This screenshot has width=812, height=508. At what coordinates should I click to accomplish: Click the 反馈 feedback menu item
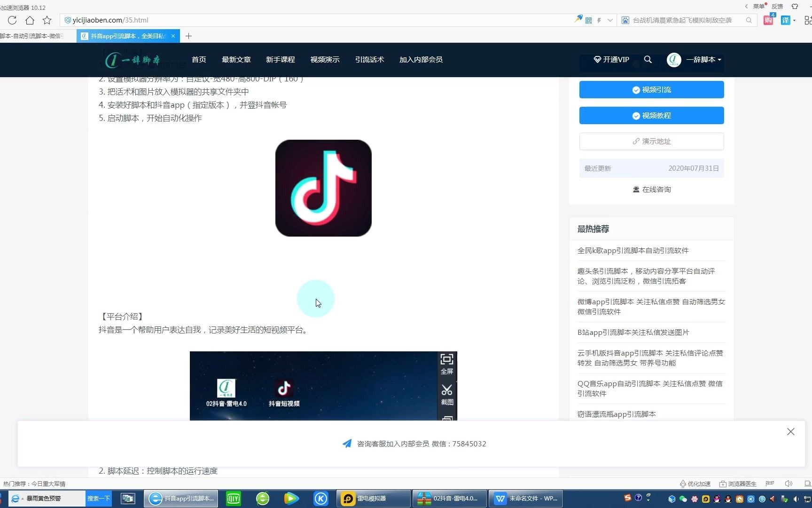click(777, 6)
